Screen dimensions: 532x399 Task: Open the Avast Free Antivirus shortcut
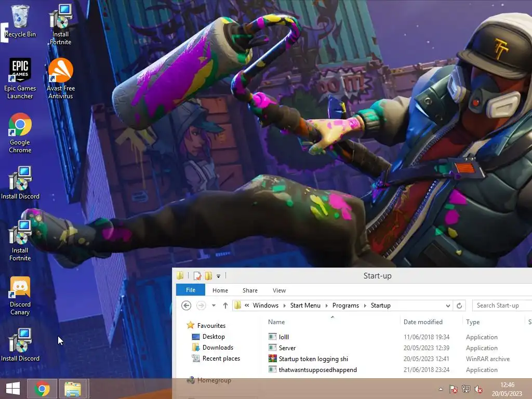(x=61, y=78)
